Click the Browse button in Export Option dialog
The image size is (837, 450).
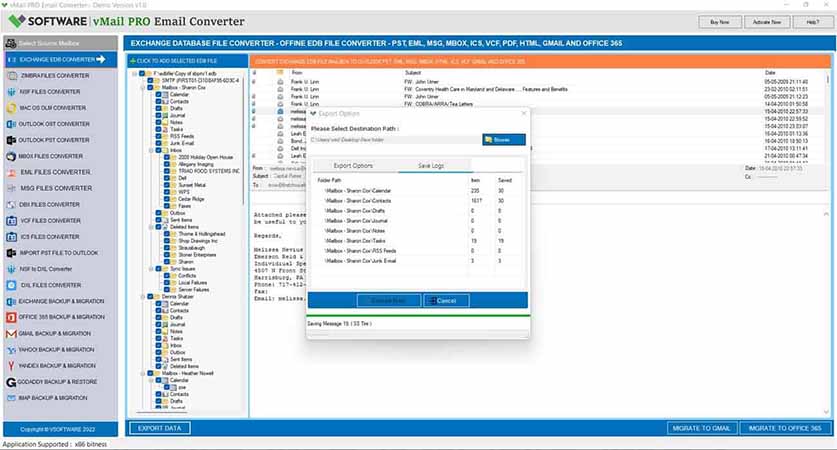(504, 140)
